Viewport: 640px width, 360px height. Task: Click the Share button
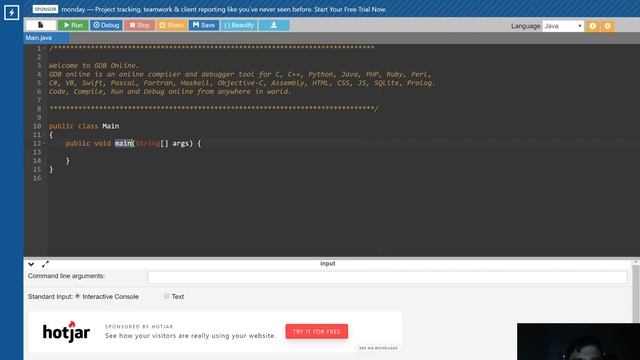coord(171,25)
